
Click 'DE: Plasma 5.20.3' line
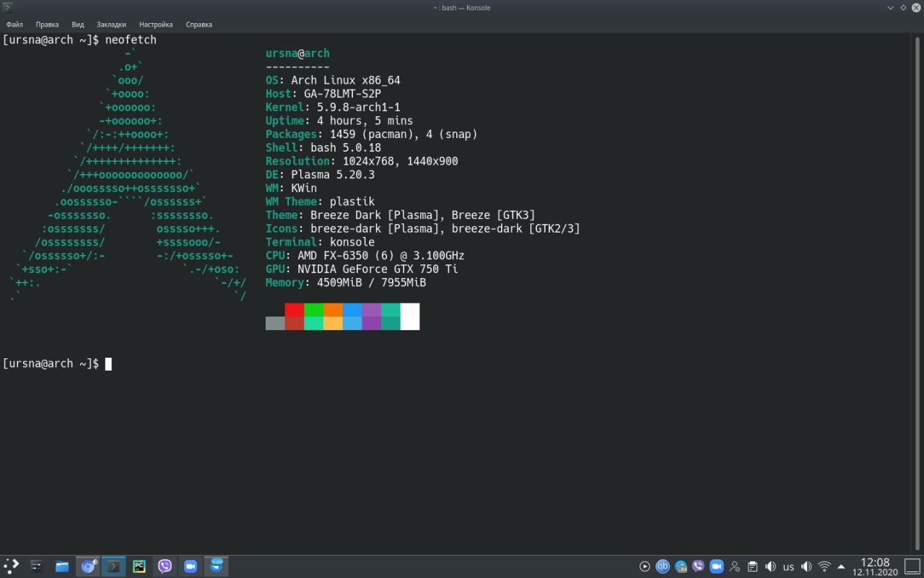320,175
